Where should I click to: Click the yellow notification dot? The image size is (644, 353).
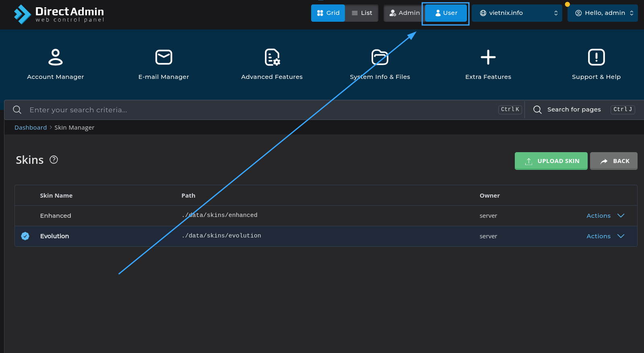tap(568, 4)
